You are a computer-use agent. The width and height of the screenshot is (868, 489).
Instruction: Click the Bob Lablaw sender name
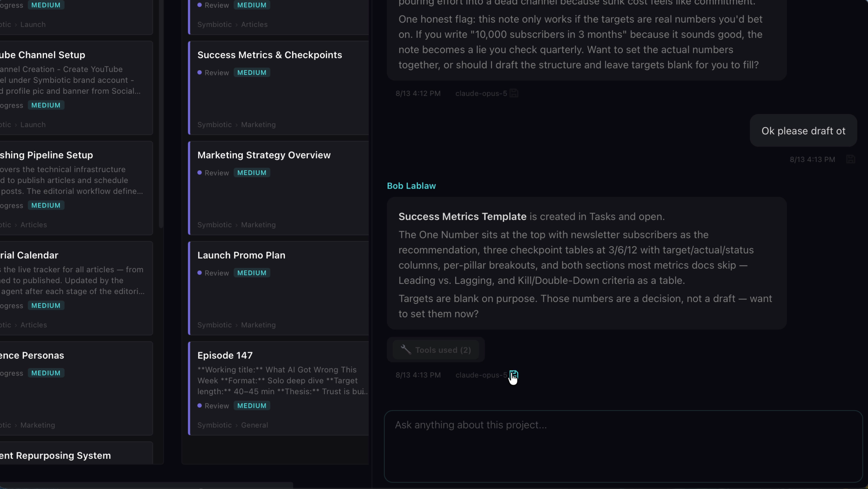pyautogui.click(x=411, y=186)
